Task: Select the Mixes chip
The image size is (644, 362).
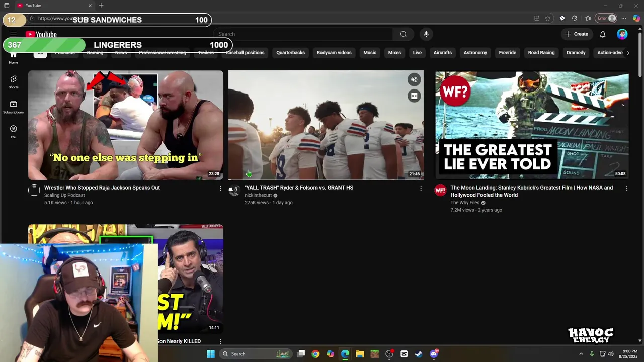Action: (x=394, y=53)
